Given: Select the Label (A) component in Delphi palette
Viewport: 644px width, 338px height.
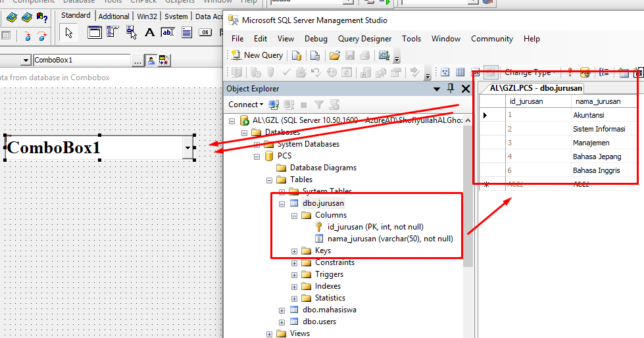Looking at the screenshot, I should point(149,32).
